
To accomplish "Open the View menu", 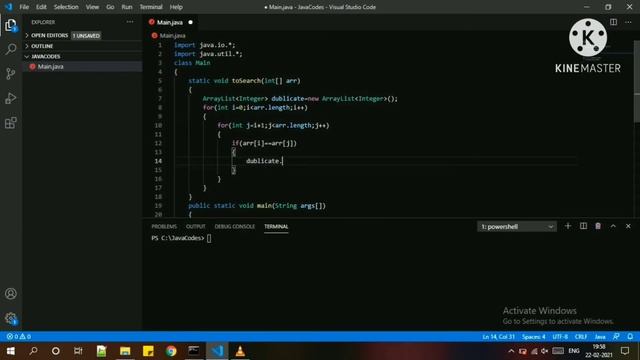I will click(92, 7).
